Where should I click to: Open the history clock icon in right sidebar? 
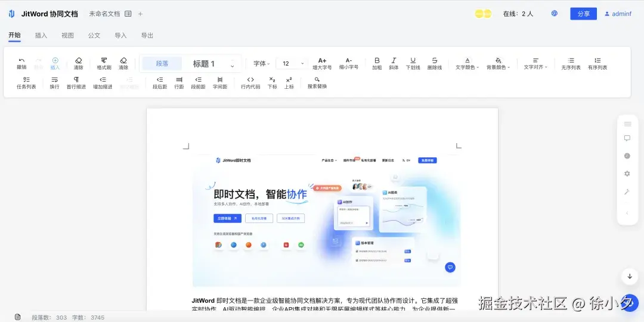pyautogui.click(x=627, y=156)
